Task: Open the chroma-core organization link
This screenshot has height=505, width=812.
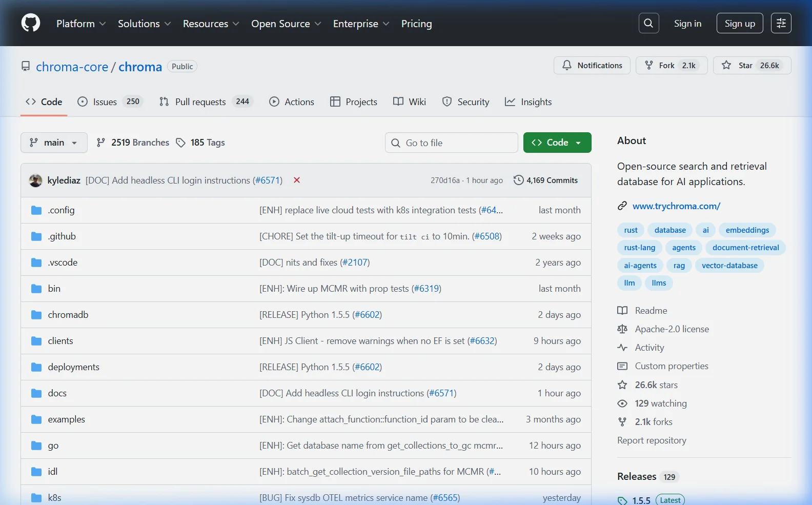Action: coord(72,67)
